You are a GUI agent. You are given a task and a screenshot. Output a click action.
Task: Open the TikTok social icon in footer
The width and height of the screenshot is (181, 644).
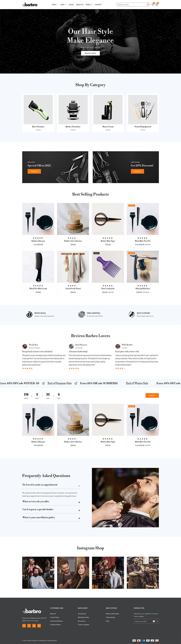[39, 626]
